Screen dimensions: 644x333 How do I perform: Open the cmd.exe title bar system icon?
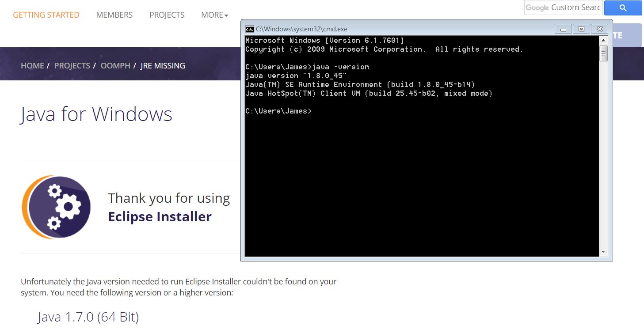250,29
